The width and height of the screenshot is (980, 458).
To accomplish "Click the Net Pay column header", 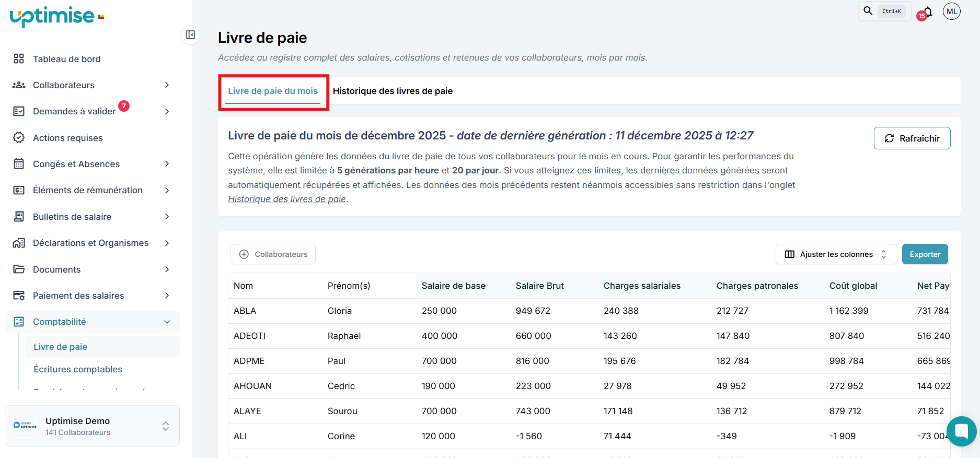I will pos(933,286).
